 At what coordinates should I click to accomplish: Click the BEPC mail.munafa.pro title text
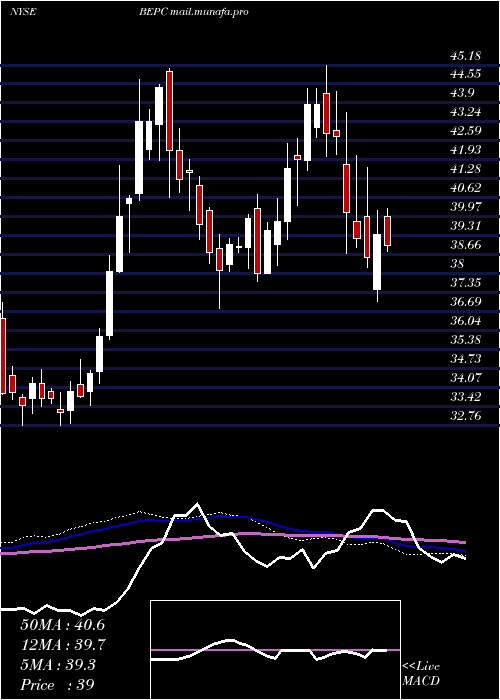[193, 12]
